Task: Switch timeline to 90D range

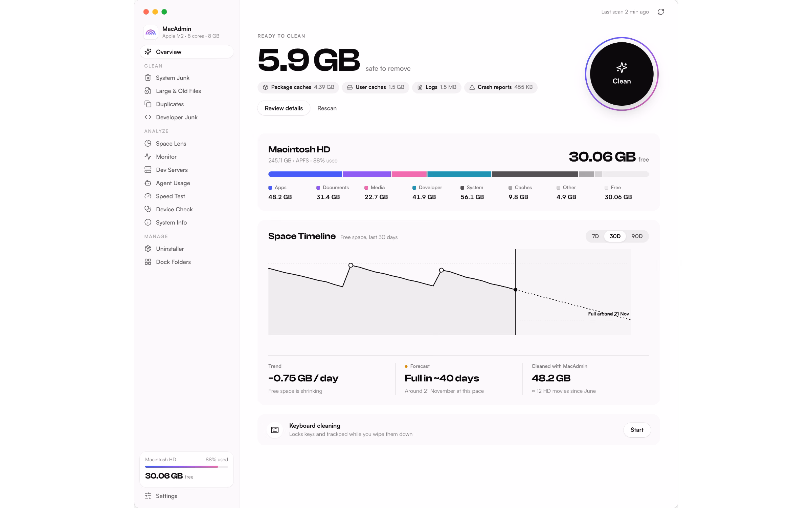Action: click(637, 236)
